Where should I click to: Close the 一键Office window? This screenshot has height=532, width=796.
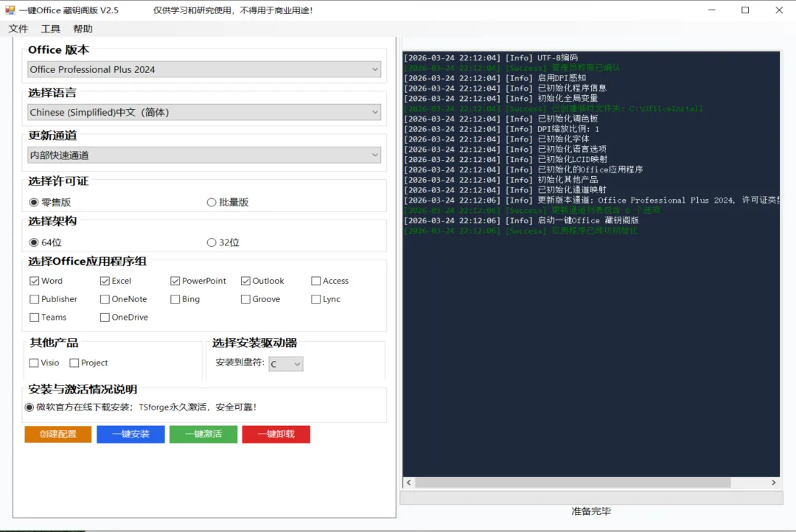[x=779, y=10]
